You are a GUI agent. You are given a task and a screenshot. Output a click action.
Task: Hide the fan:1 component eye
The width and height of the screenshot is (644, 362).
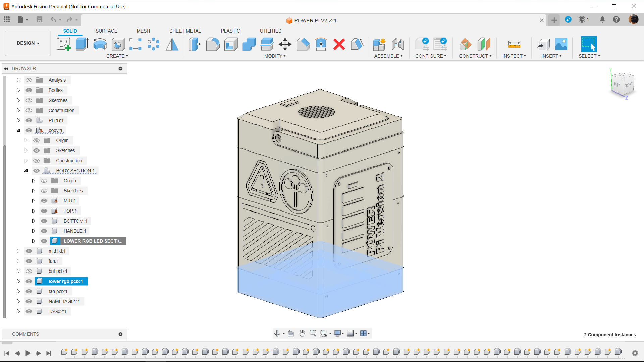click(x=29, y=261)
